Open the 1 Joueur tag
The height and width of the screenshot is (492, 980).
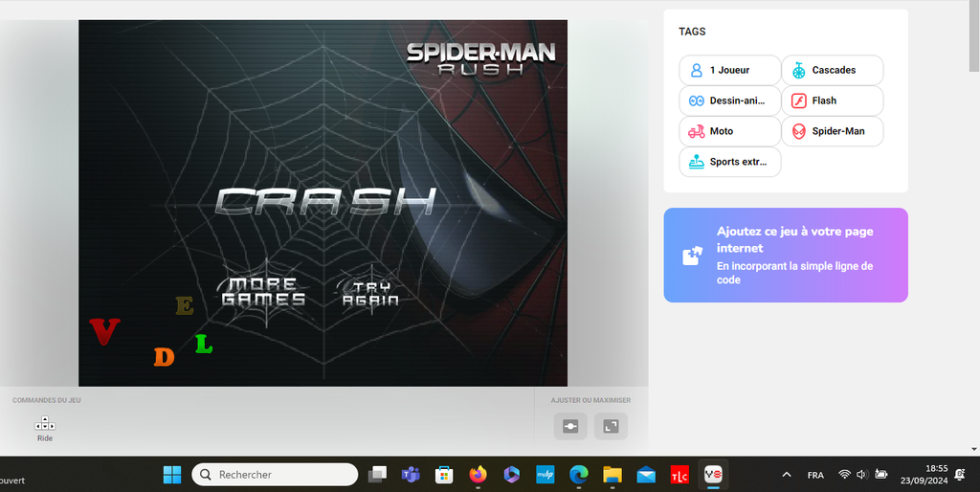729,70
